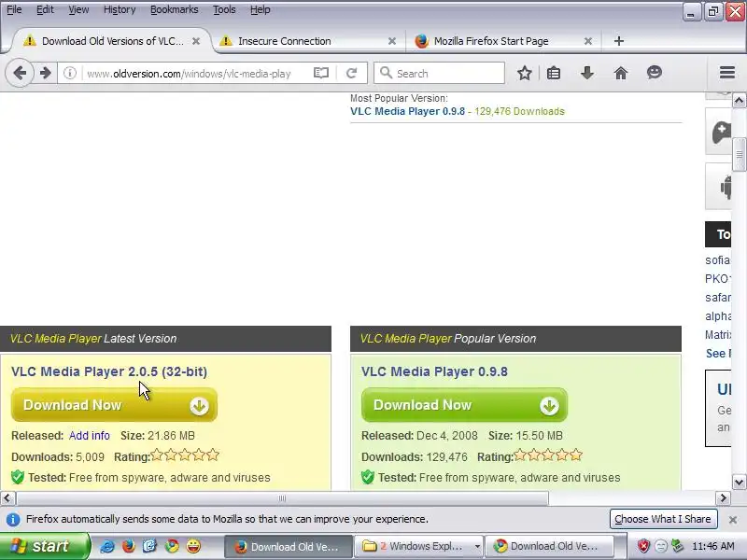The height and width of the screenshot is (560, 747).
Task: Click the yellow smiley quick launch icon
Action: point(193,546)
